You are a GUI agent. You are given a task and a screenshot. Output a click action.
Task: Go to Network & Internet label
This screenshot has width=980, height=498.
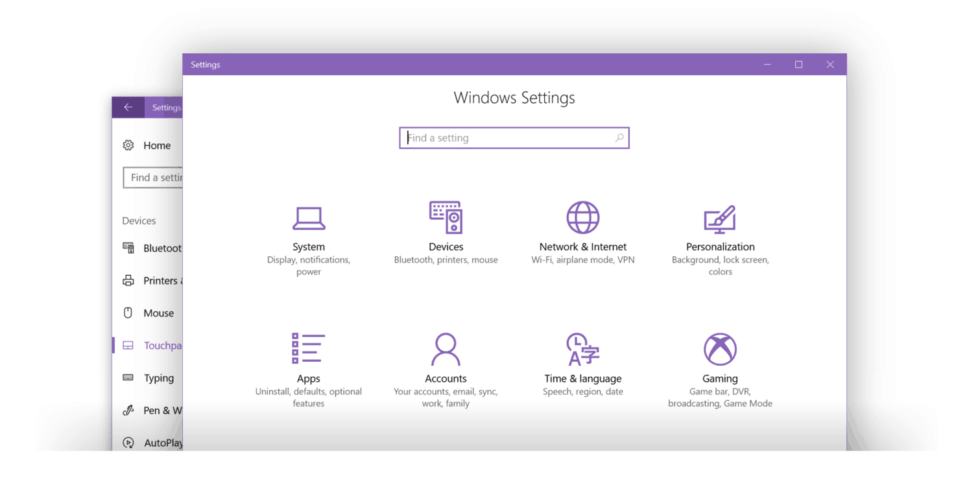pos(583,247)
